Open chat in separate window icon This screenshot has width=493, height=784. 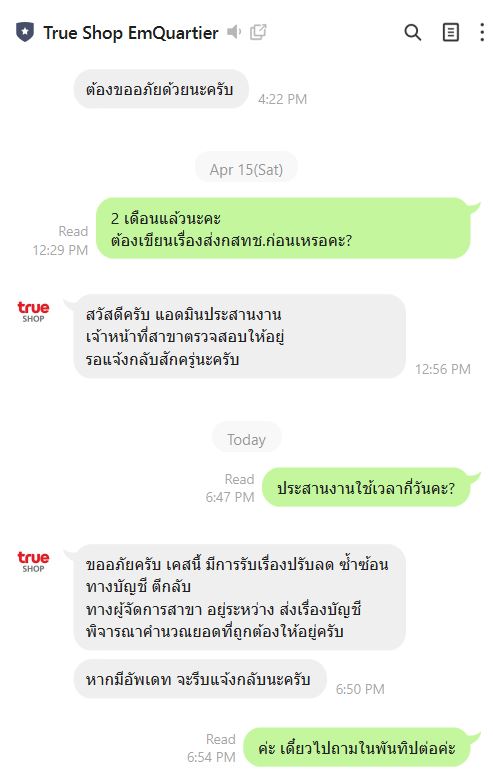pos(258,32)
